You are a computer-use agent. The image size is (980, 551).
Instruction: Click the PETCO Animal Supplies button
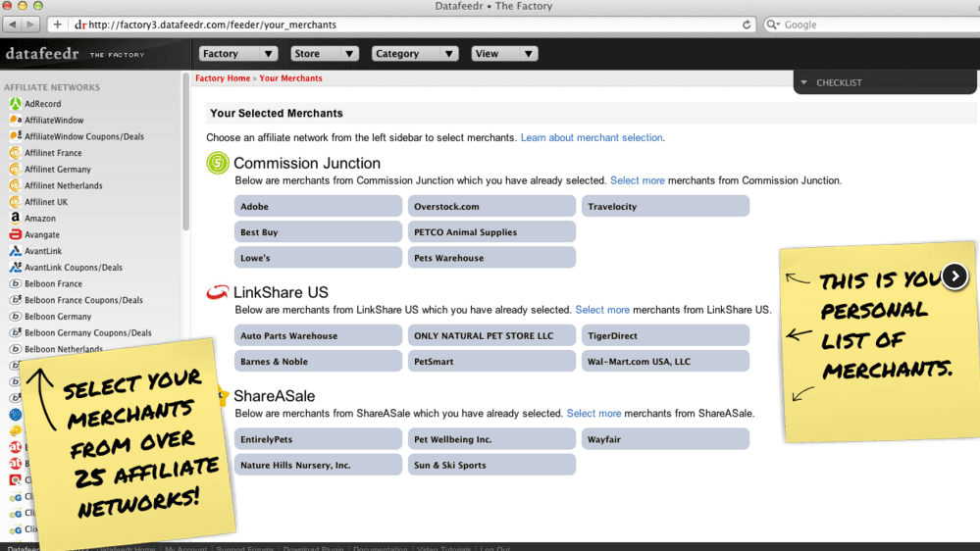tap(491, 231)
